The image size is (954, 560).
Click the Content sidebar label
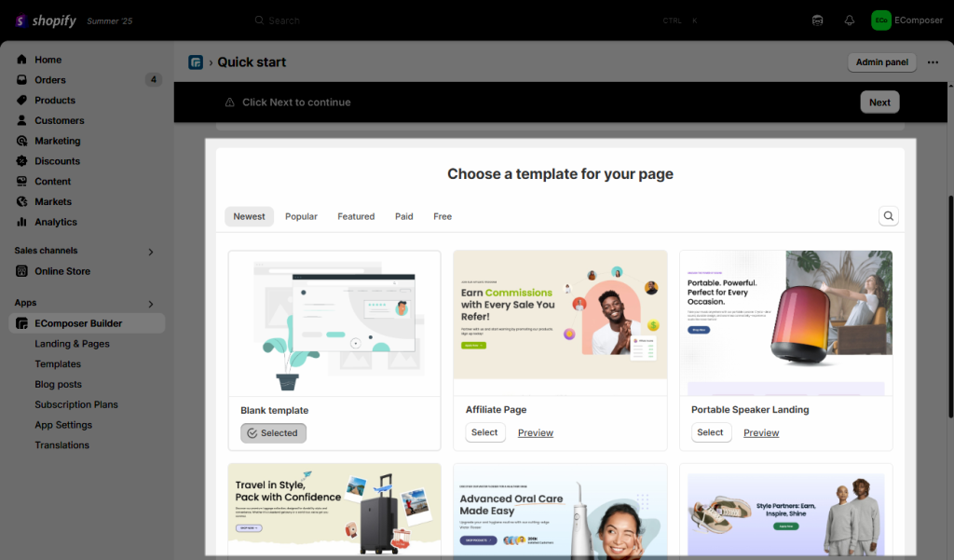[52, 182]
